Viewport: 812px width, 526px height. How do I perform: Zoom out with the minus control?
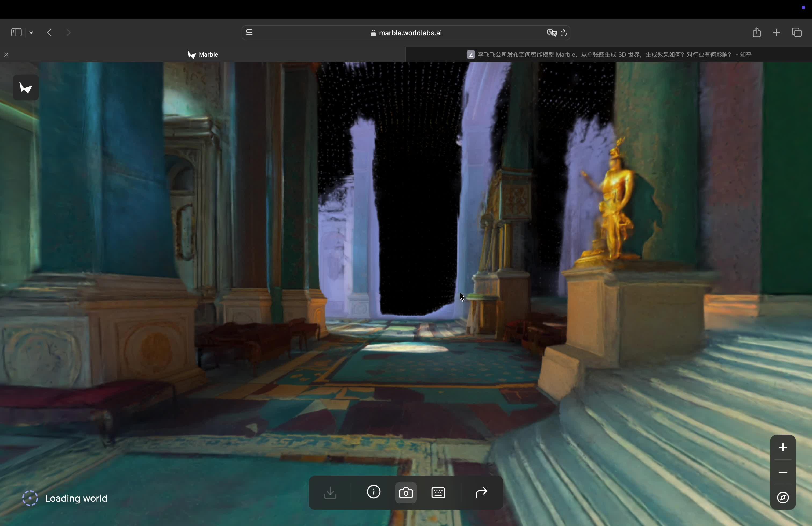pos(783,473)
